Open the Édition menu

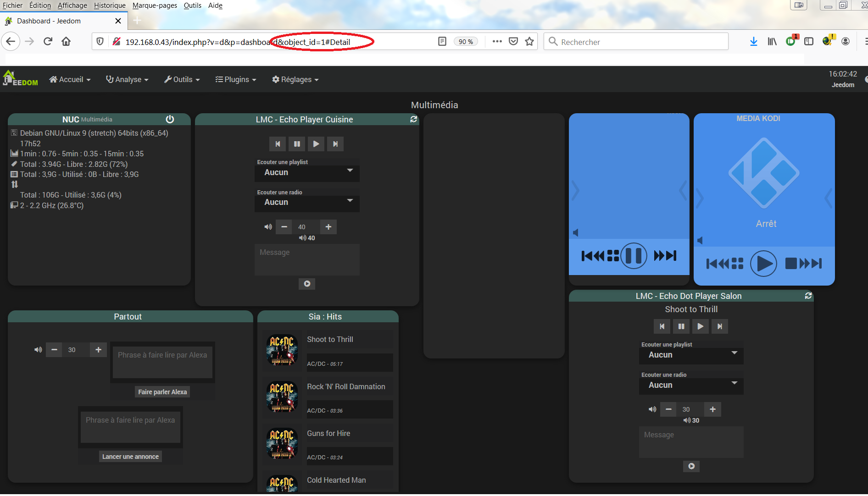[x=40, y=6]
